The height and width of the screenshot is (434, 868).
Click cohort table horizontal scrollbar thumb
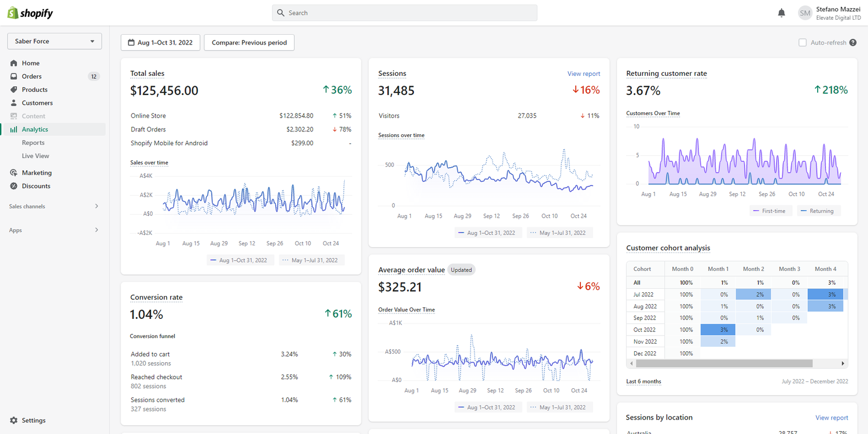(724, 363)
